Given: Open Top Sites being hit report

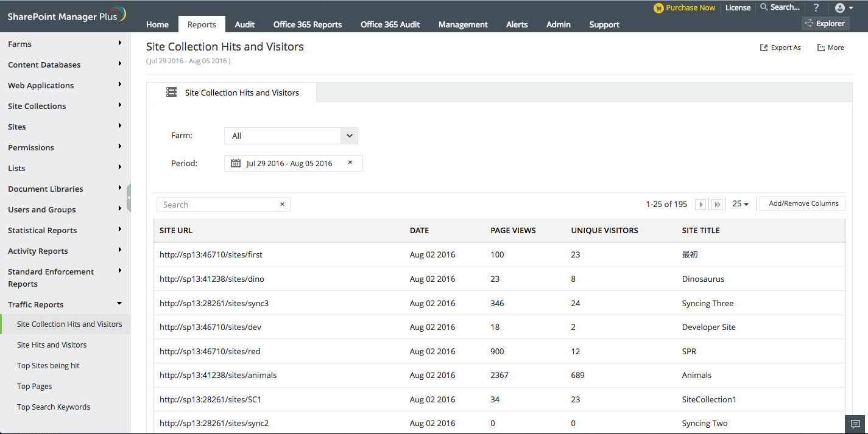Looking at the screenshot, I should (x=48, y=366).
